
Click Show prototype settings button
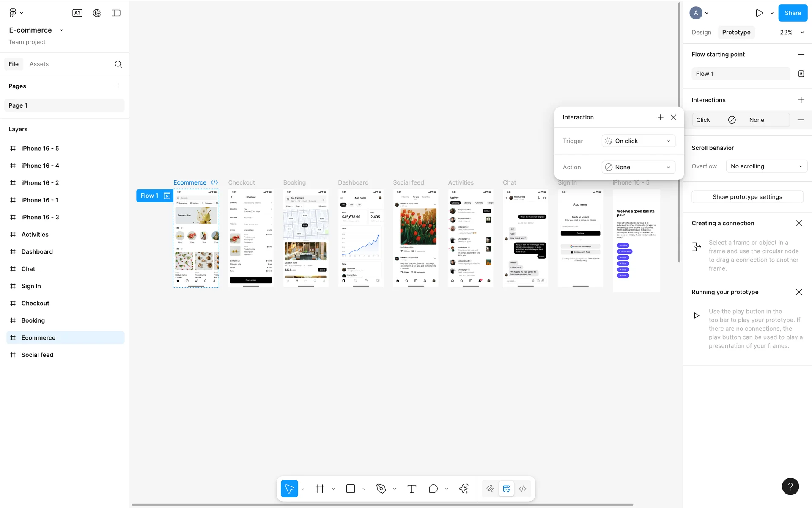click(747, 197)
